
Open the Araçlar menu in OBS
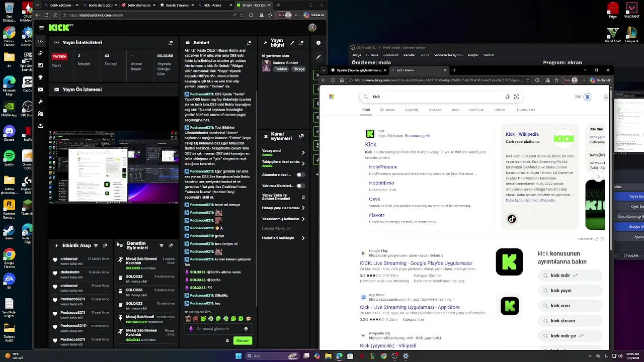[473, 55]
